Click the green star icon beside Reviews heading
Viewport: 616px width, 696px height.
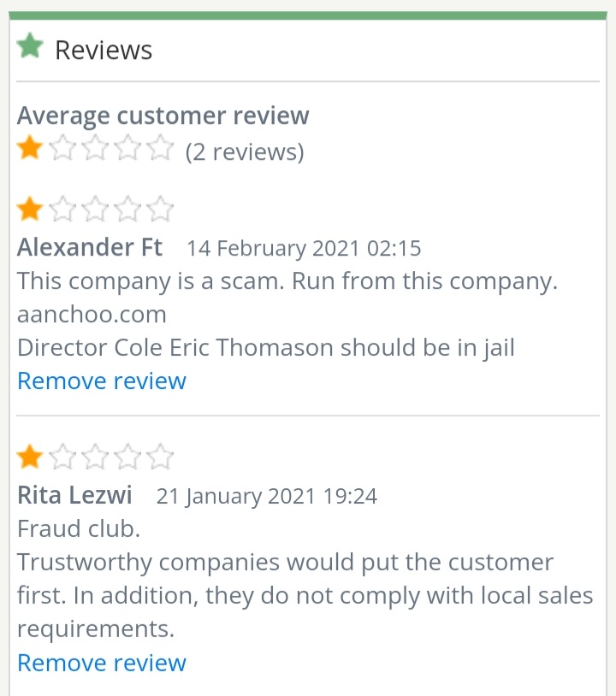tap(30, 46)
